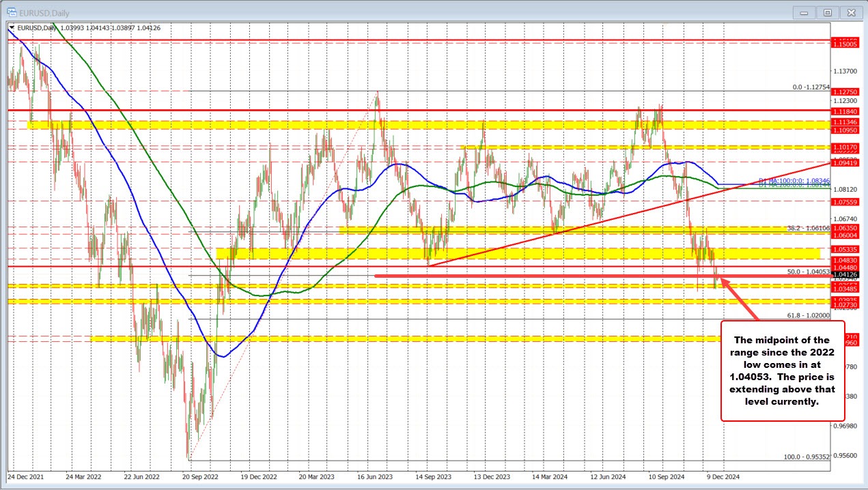Image resolution: width=868 pixels, height=490 pixels.
Task: Click the minimize window icon
Action: 803,12
